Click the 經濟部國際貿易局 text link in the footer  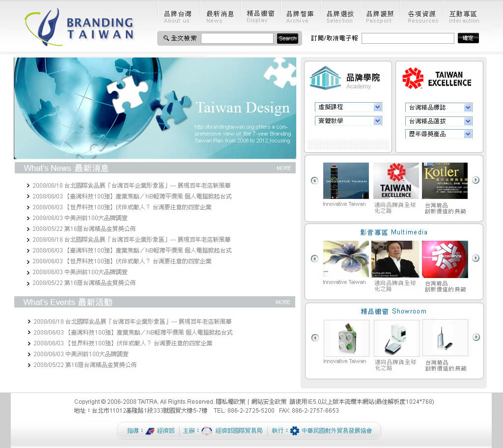click(239, 431)
